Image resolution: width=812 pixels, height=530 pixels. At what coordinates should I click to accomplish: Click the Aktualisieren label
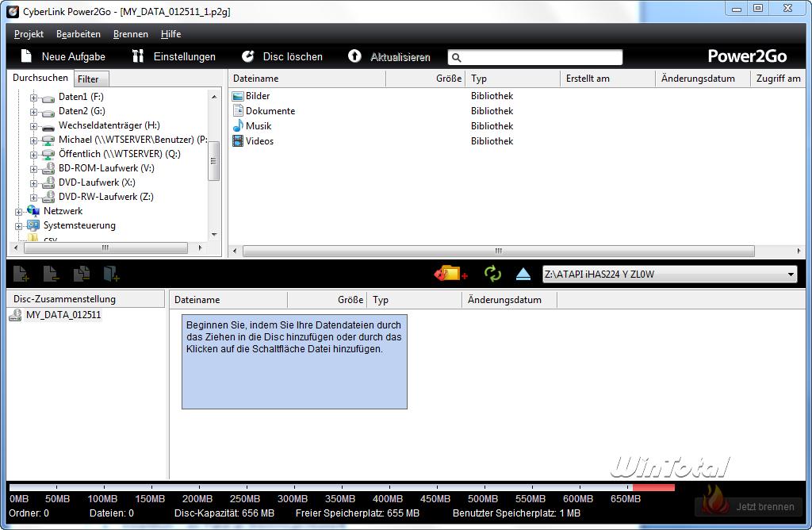tap(400, 57)
